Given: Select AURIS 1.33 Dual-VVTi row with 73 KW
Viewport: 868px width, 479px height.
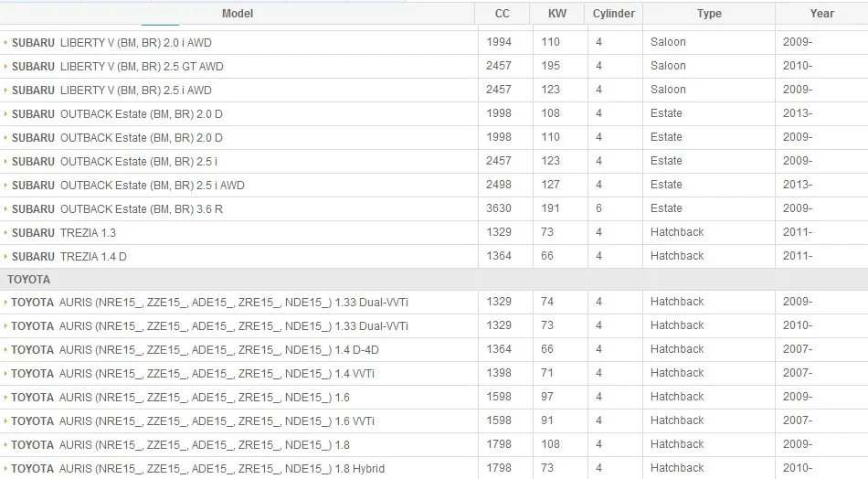Looking at the screenshot, I should click(434, 326).
